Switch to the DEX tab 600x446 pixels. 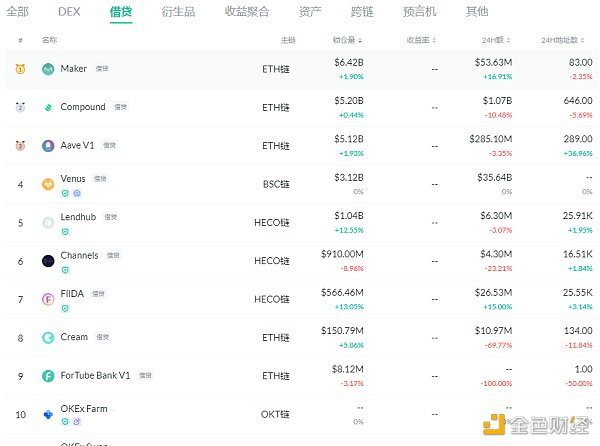coord(69,12)
